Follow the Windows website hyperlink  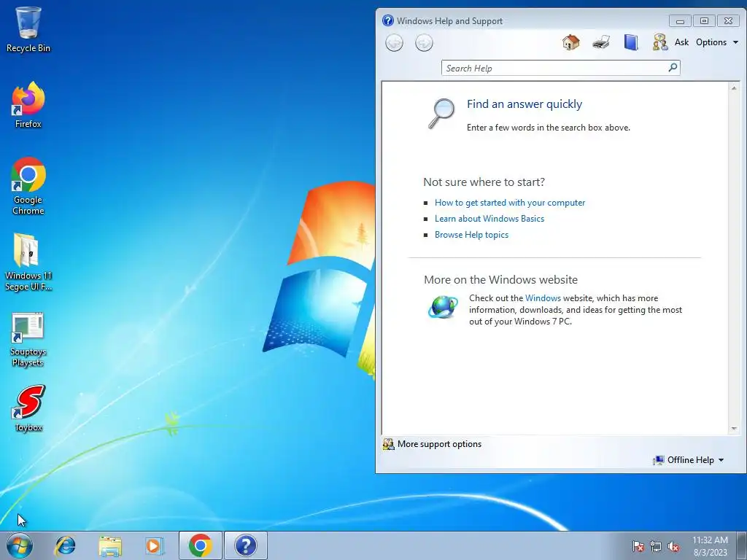pos(543,298)
